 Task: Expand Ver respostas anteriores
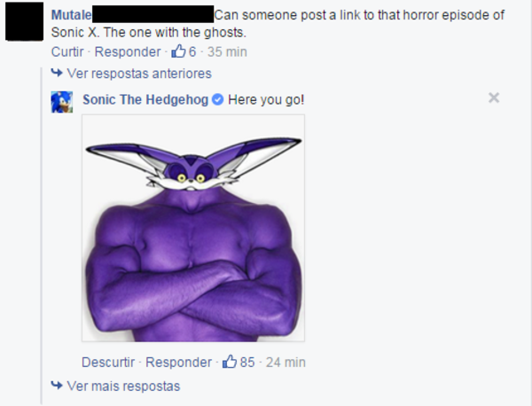point(139,74)
